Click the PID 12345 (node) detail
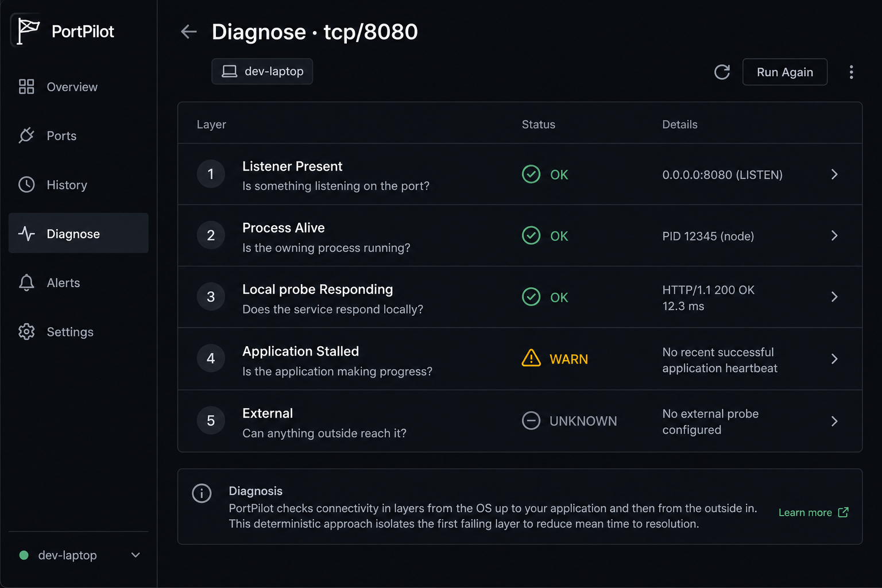882x588 pixels. click(708, 236)
